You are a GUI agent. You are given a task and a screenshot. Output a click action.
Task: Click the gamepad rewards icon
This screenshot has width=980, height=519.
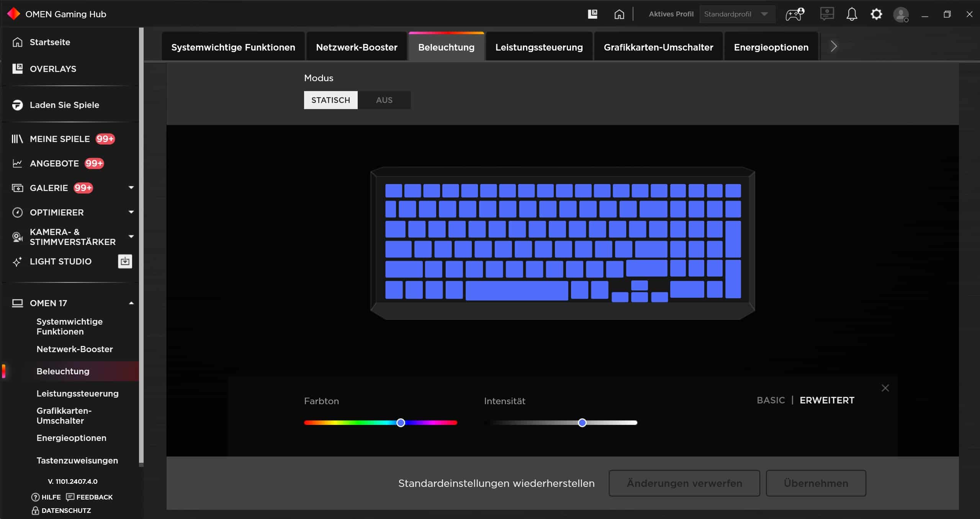(x=795, y=15)
